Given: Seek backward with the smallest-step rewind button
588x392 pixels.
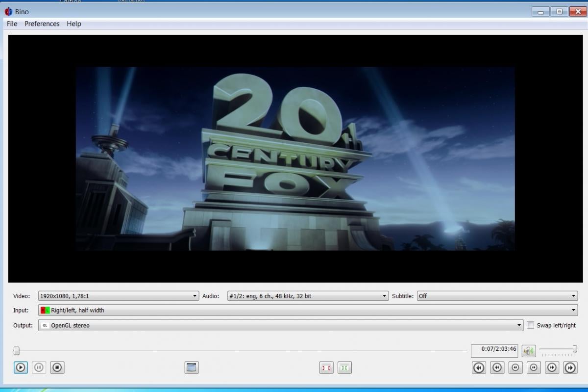Looking at the screenshot, I should (x=515, y=367).
